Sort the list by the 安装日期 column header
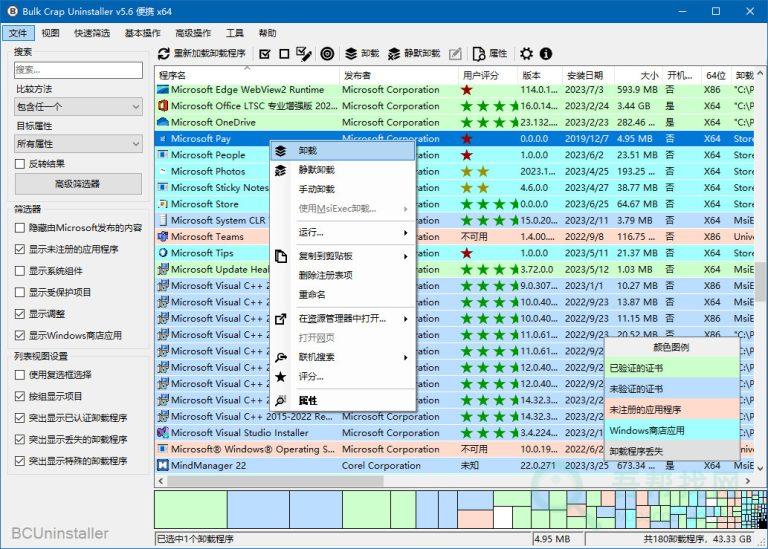 point(585,75)
